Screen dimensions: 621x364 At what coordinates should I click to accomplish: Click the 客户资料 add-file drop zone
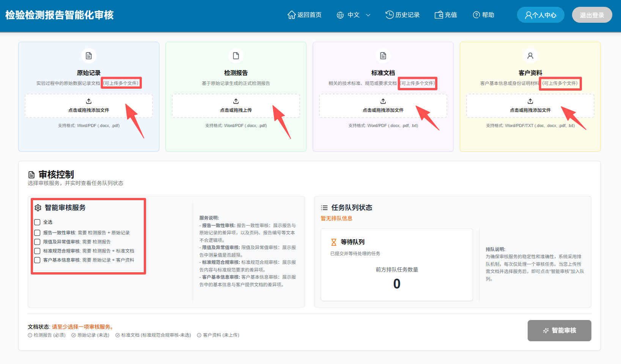(x=530, y=106)
